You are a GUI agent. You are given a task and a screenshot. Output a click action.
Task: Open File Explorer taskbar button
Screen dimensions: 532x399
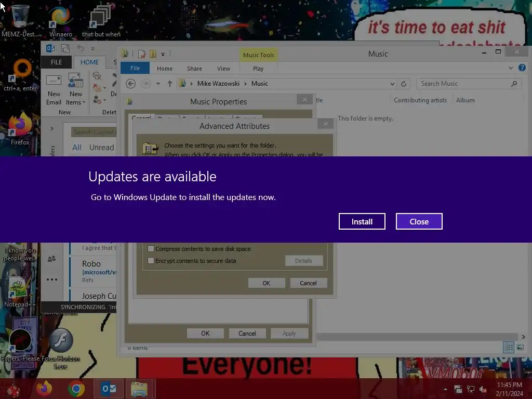(x=139, y=389)
